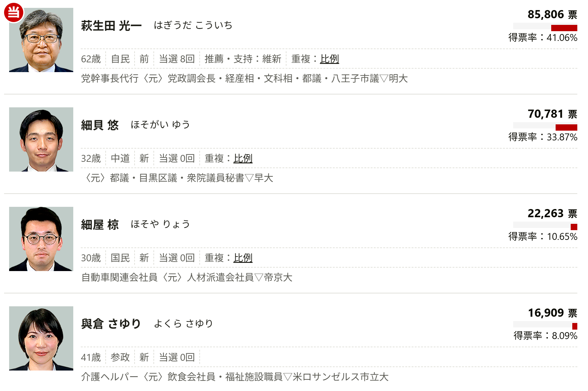The width and height of the screenshot is (588, 391).
Task: Click 比例 link in 細貝 悠's row
Action: 243,158
